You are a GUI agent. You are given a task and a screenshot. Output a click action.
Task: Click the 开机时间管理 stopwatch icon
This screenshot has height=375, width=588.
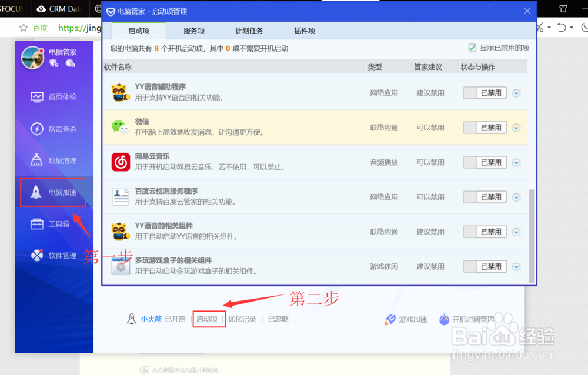[444, 319]
